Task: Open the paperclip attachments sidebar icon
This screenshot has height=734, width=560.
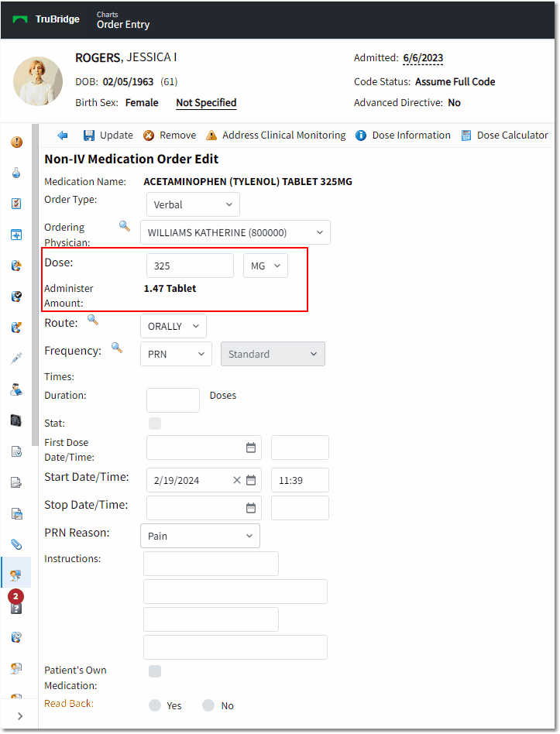Action: 16,544
